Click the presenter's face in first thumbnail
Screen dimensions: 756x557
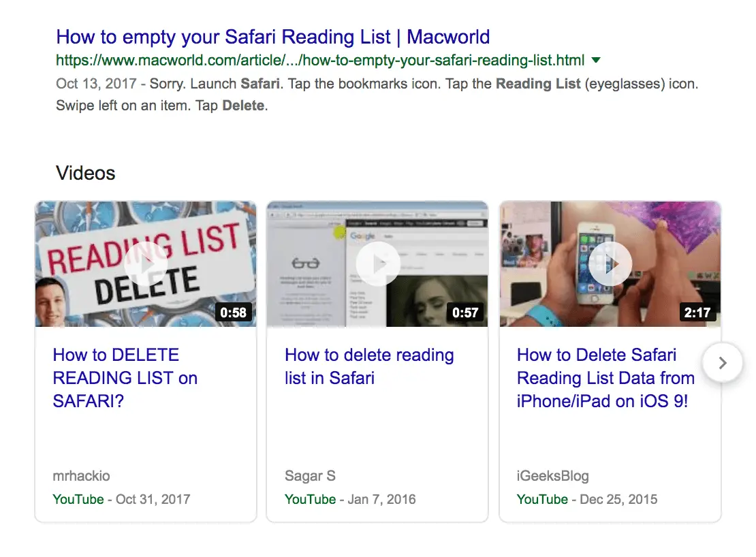tap(56, 303)
